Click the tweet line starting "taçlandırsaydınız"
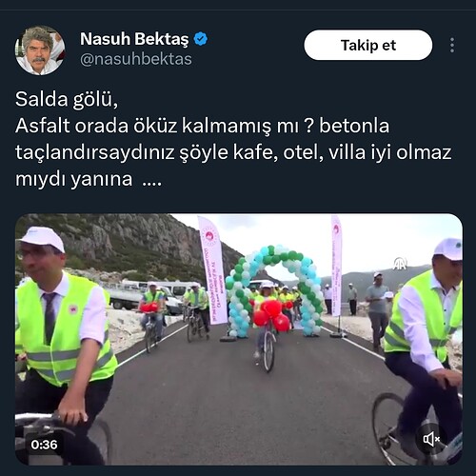476x476 pixels. click(233, 152)
